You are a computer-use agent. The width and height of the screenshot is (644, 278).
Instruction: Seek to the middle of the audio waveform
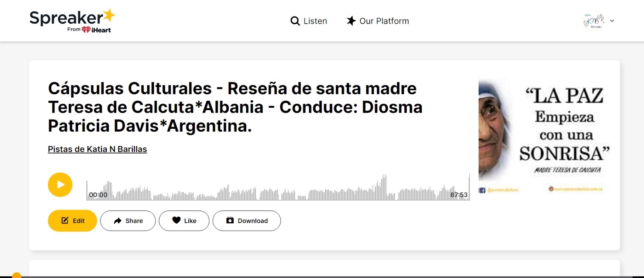(x=278, y=190)
